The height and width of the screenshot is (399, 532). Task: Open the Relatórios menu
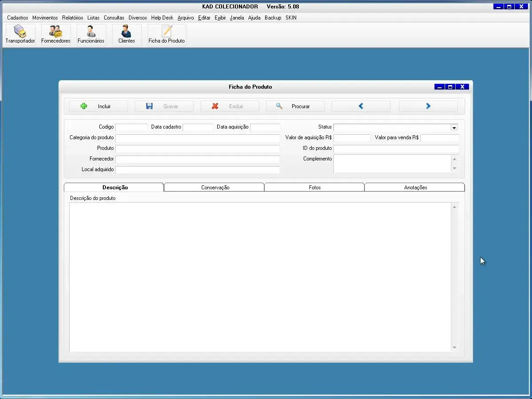72,18
